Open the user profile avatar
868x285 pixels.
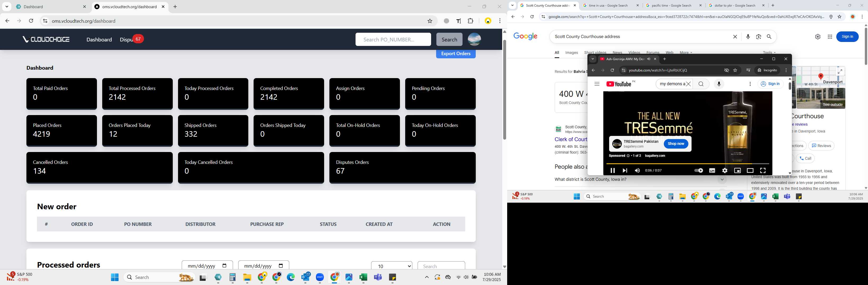click(x=474, y=39)
